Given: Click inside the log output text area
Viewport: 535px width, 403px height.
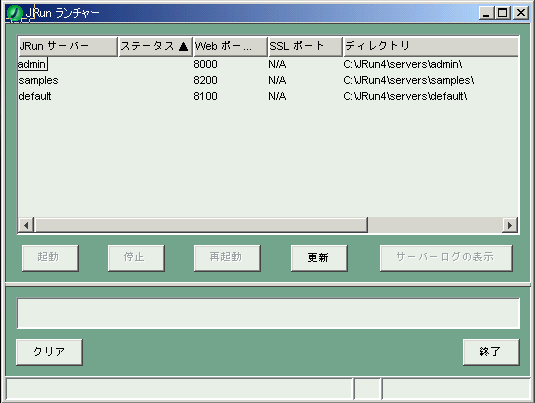Looking at the screenshot, I should pyautogui.click(x=269, y=313).
